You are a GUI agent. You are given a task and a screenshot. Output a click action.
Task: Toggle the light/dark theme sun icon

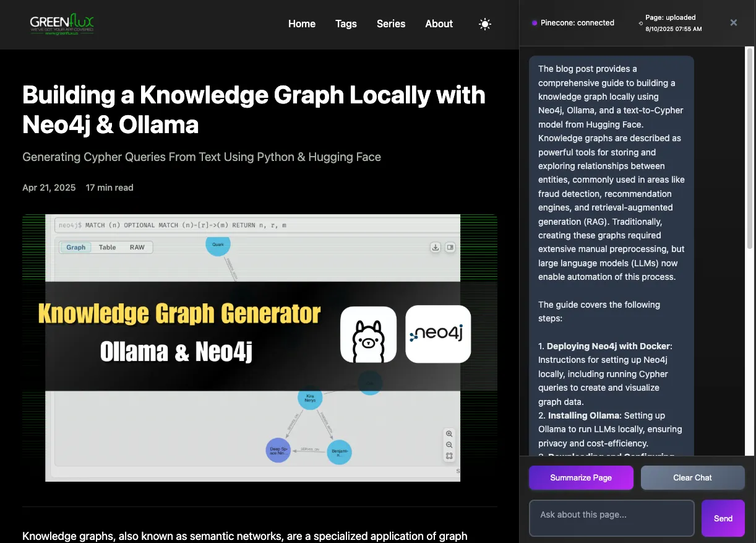pyautogui.click(x=485, y=24)
